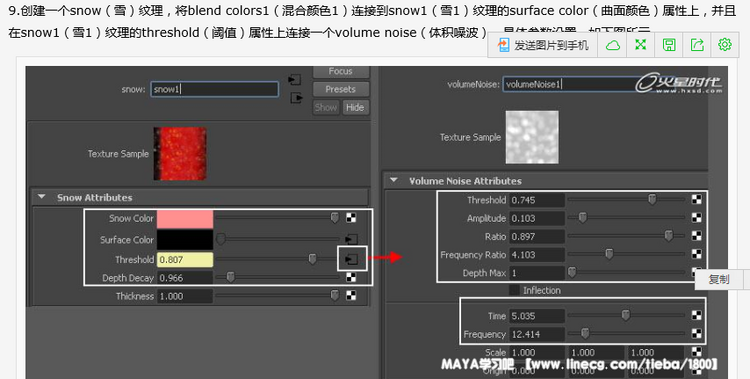Screen dimensions: 750x379
Task: Click the green fullscreen expand icon
Action: (x=640, y=45)
